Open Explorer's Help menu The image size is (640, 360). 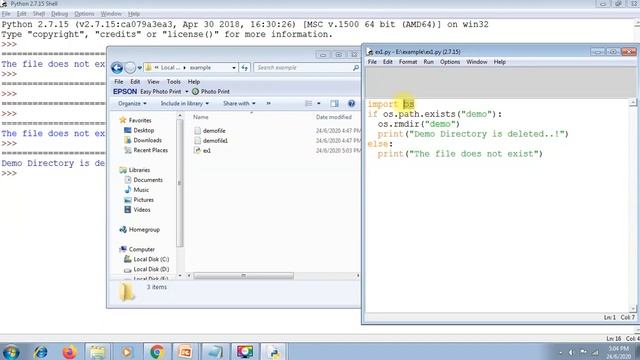tap(193, 82)
